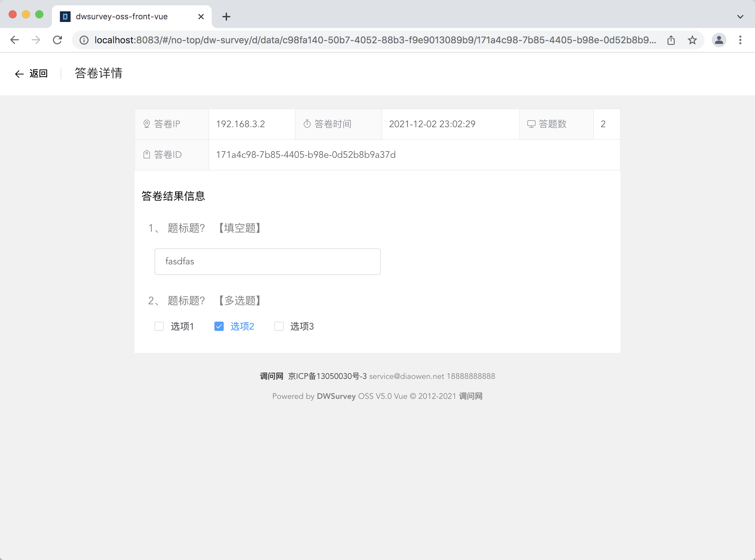Viewport: 755px width, 560px height.
Task: Select the dwsurvey-oss-front-vue tab
Action: pyautogui.click(x=122, y=17)
